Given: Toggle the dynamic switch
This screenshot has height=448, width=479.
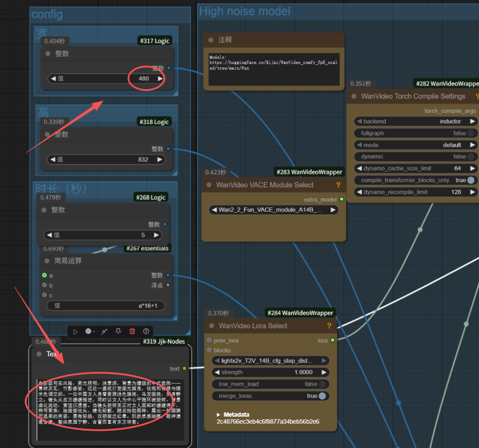Looking at the screenshot, I should pyautogui.click(x=471, y=156).
